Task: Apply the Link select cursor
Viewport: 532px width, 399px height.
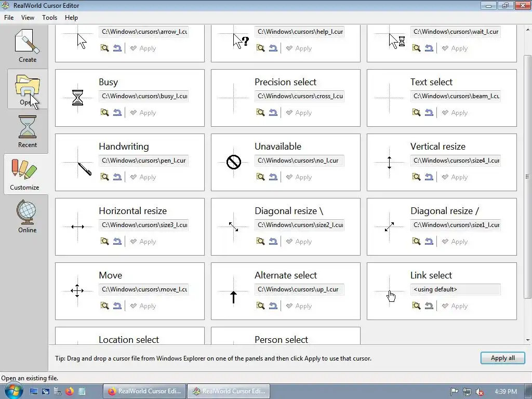Action: point(455,306)
